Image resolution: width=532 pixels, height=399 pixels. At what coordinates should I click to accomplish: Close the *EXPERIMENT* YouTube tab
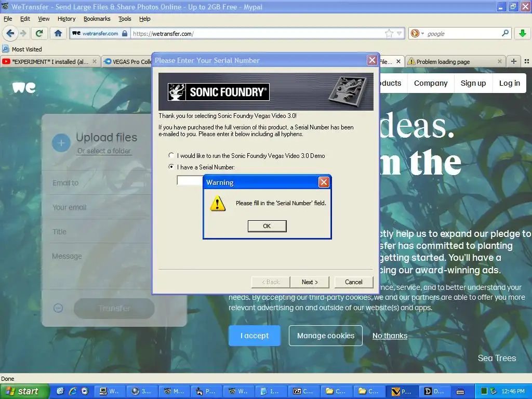coord(95,61)
